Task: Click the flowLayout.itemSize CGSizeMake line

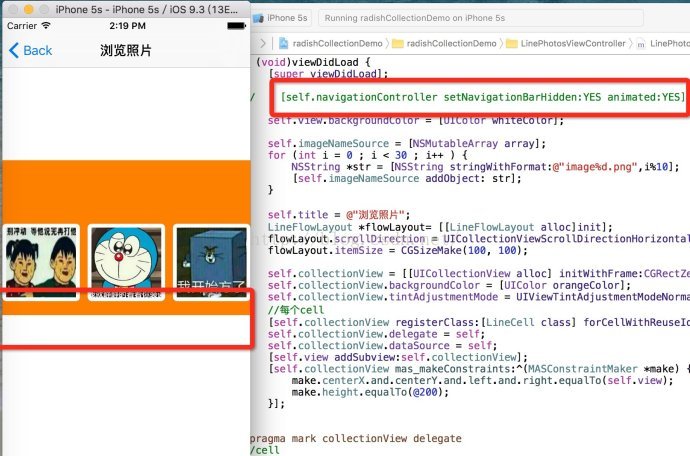Action: pos(398,250)
